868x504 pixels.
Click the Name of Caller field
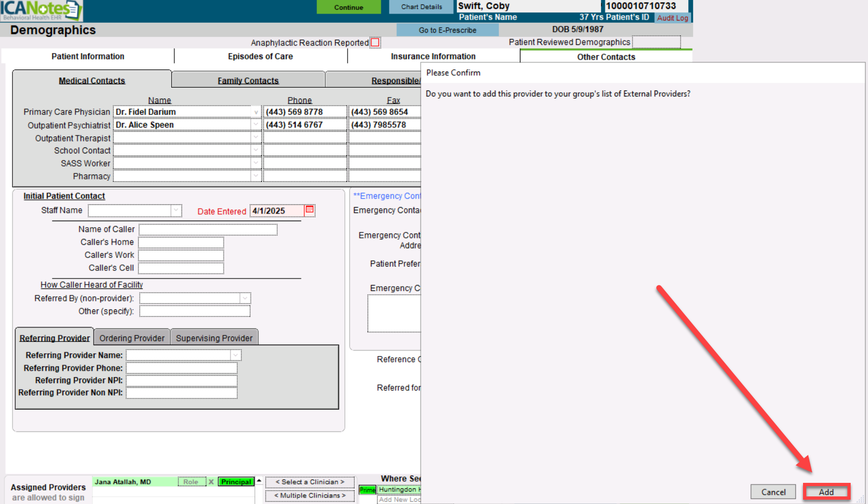(208, 230)
